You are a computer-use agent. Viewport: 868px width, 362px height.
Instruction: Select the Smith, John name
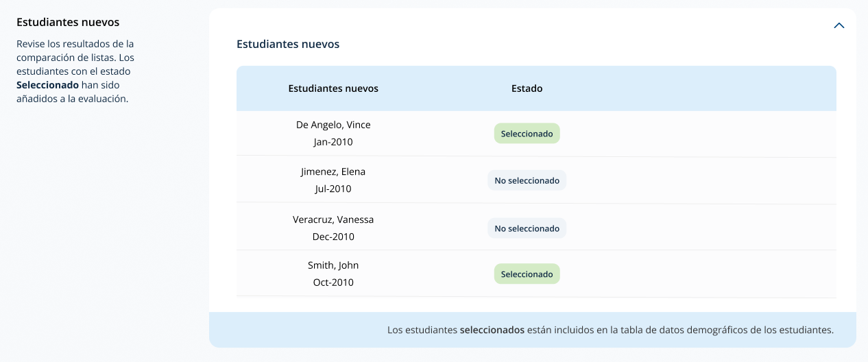click(x=333, y=265)
